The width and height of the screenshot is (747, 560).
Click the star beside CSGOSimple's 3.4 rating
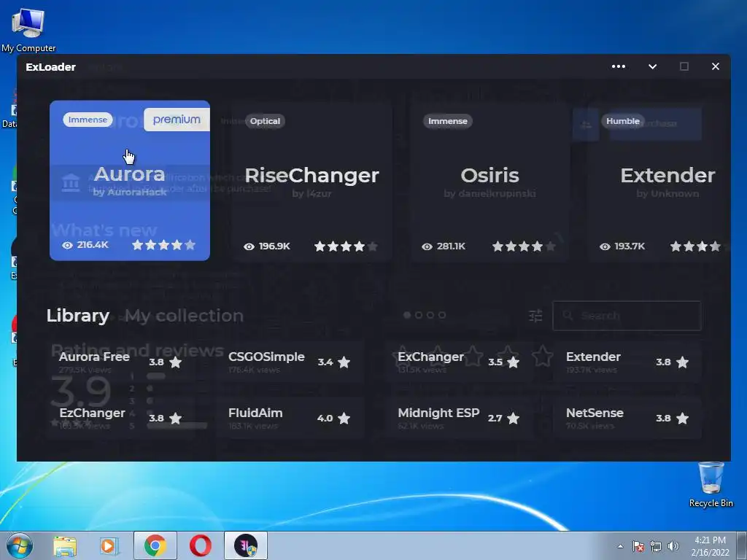tap(344, 362)
